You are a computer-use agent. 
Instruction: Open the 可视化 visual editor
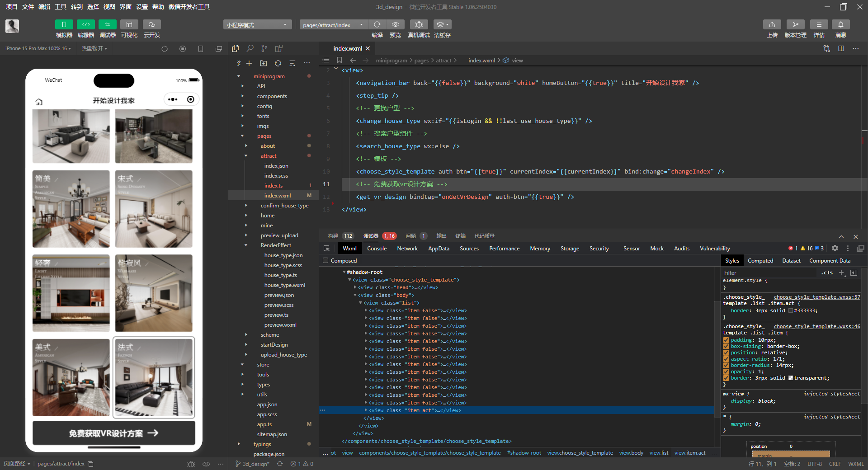(x=129, y=24)
